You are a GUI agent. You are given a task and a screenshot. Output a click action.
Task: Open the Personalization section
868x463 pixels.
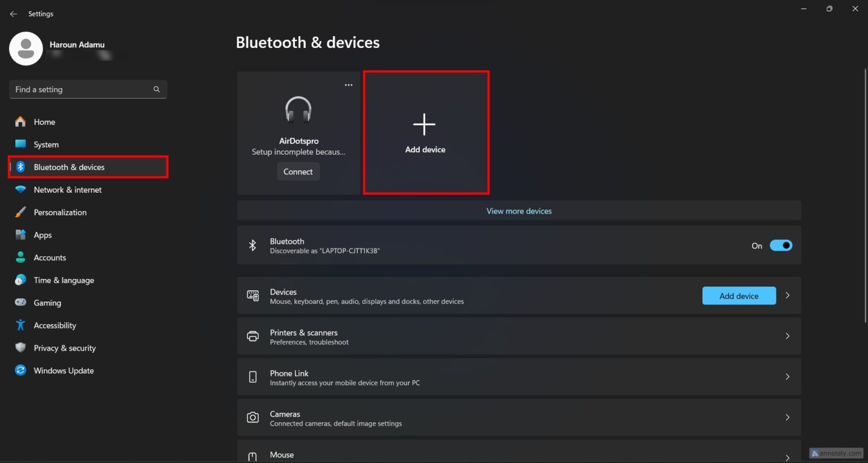(x=60, y=212)
